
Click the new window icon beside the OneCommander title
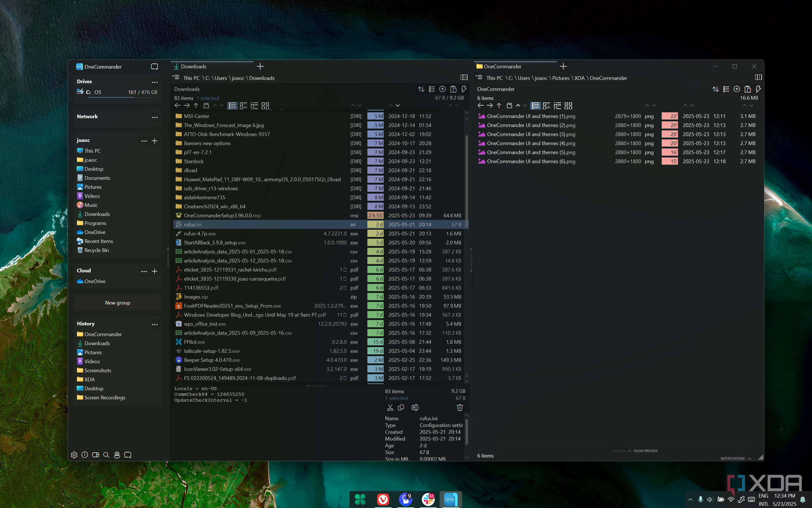coord(154,67)
